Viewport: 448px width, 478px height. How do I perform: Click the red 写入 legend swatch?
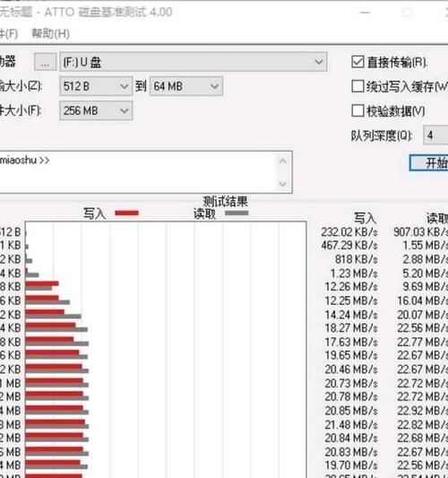126,213
